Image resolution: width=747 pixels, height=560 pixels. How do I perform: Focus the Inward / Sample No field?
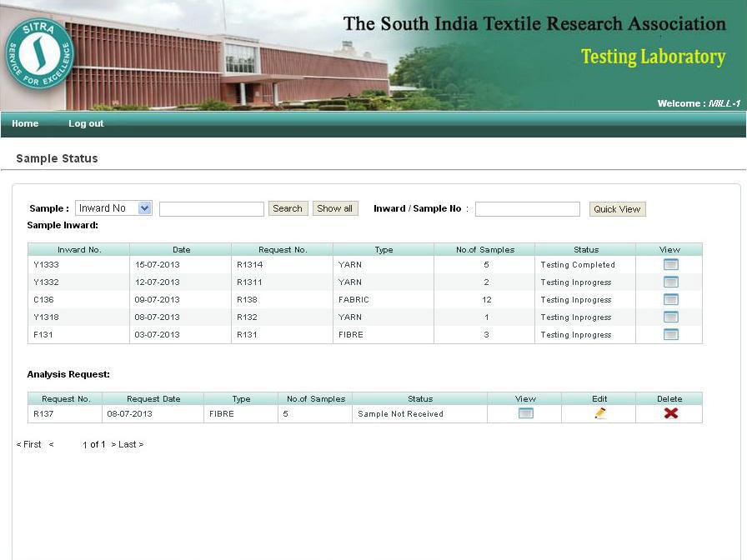[528, 209]
